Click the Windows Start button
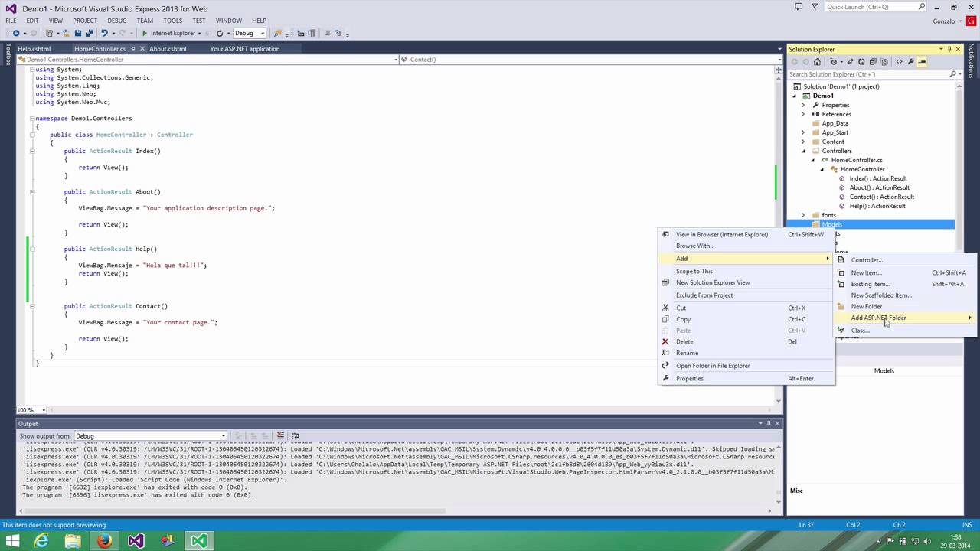 pyautogui.click(x=12, y=541)
